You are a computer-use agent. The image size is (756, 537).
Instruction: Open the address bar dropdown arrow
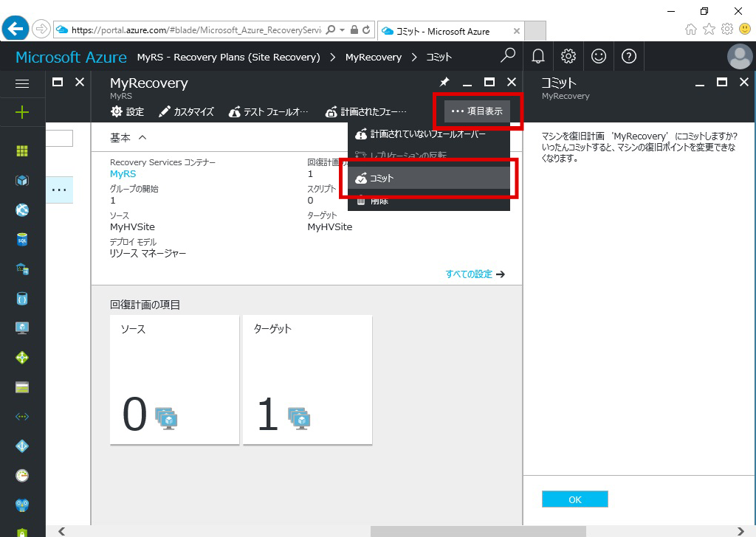[x=343, y=30]
